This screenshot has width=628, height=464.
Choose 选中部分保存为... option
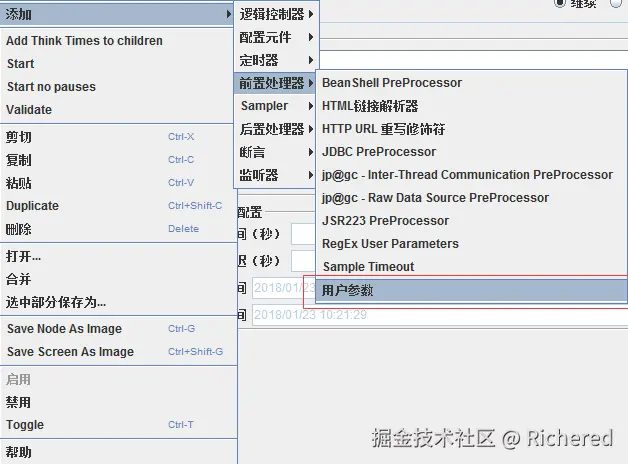118,302
